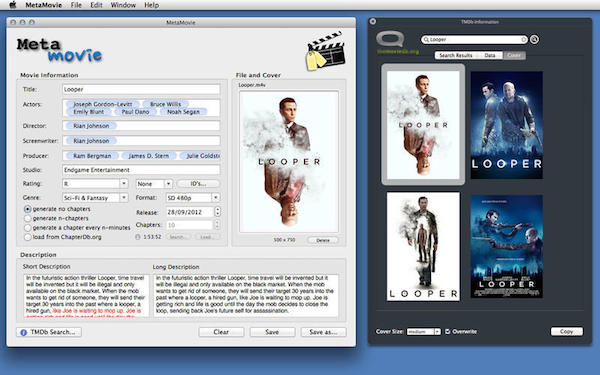Switch to the Data tab
Viewport: 600px width, 375px height.
point(490,55)
